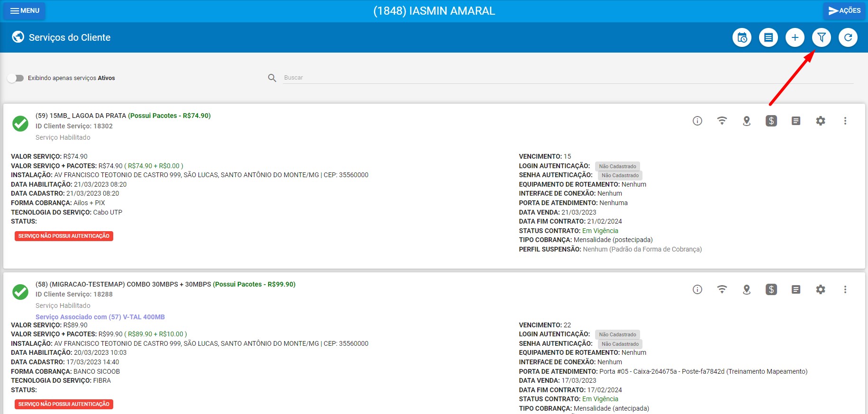
Task: Click red SERVIÇO NÃO POSSUI AUTENTICAÇÃO badge of service 18302
Action: tap(64, 236)
